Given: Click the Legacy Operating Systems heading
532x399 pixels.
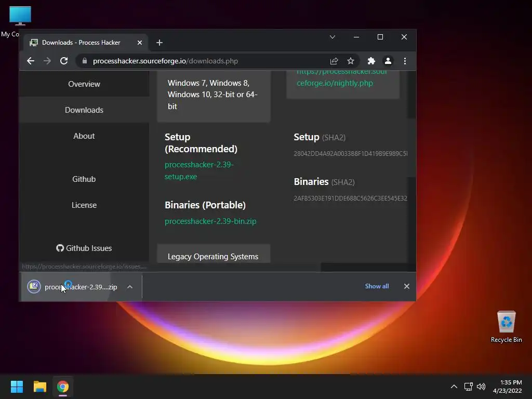Looking at the screenshot, I should [x=213, y=257].
